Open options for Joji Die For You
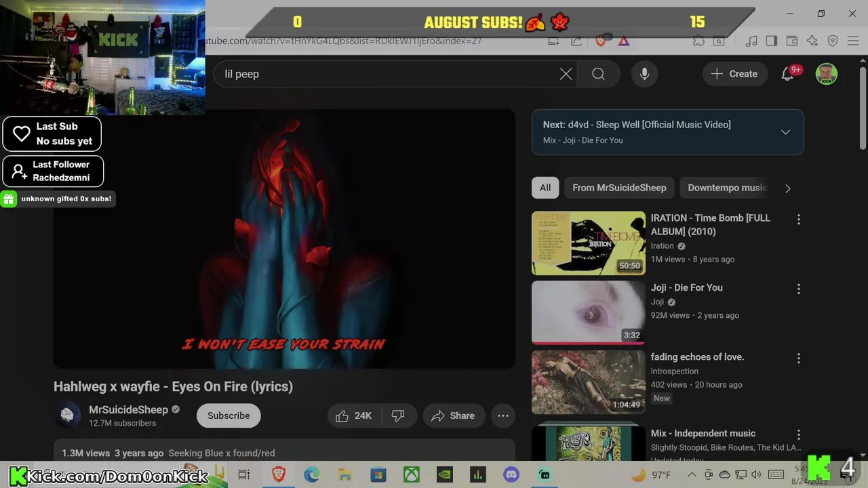The image size is (868, 488). point(798,289)
